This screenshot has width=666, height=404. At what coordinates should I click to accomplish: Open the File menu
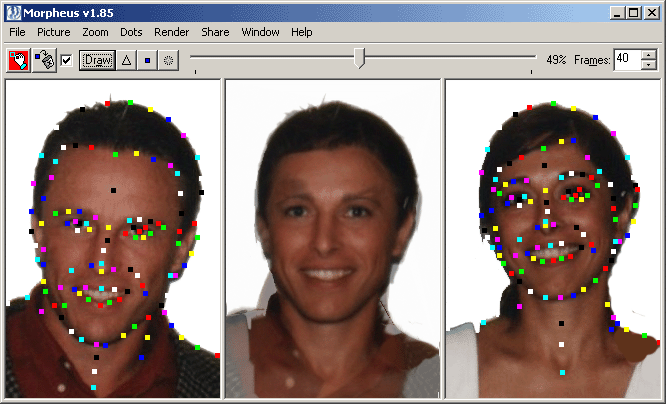17,32
